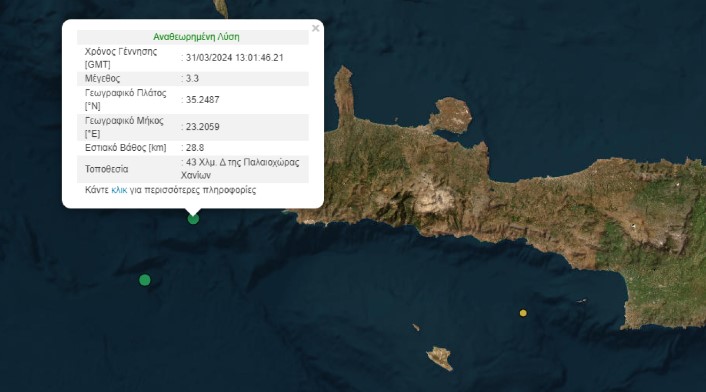Open the 'κλικ' link for more information
Screen dimensions: 706x392
point(119,190)
